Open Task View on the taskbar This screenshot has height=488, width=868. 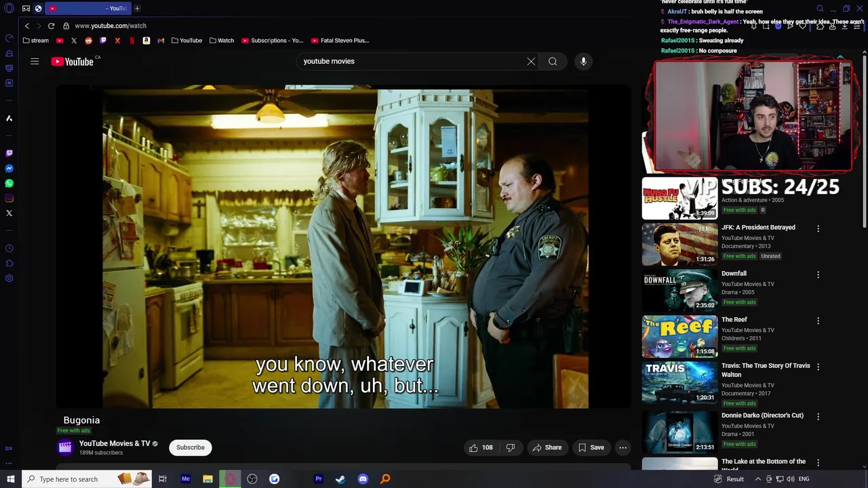tap(163, 479)
